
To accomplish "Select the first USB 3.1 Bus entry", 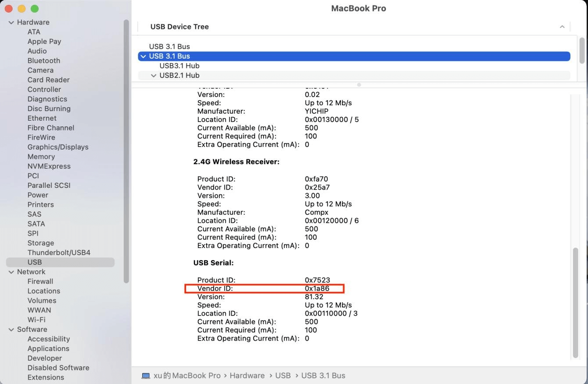I will coord(169,47).
